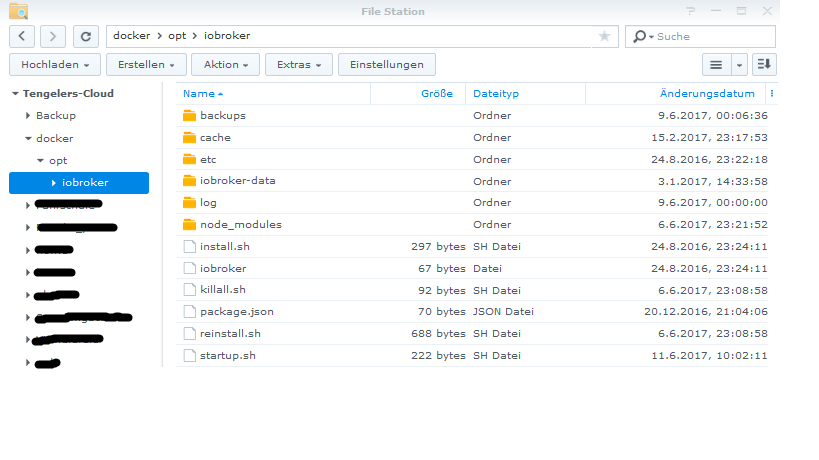This screenshot has height=460, width=819.
Task: Open the search options dropdown arrow
Action: coord(651,37)
